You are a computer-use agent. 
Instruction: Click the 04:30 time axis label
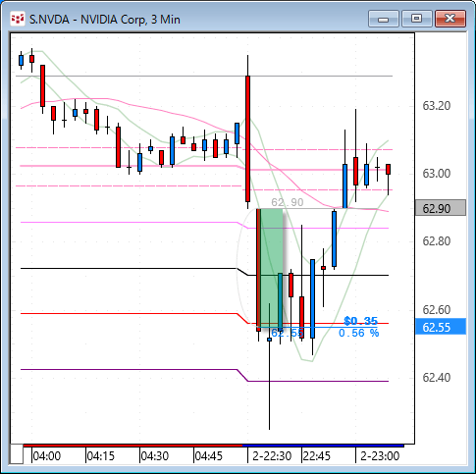(x=155, y=456)
